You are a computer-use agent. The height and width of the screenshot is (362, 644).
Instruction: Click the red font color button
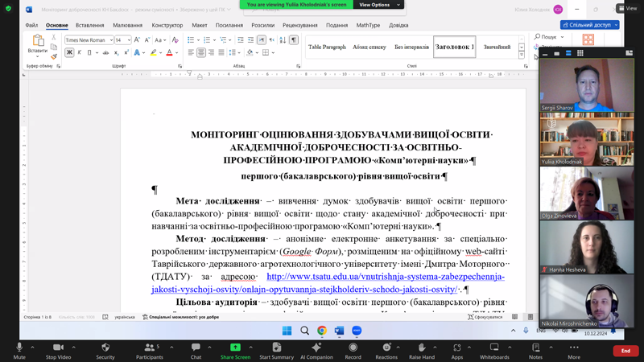pyautogui.click(x=169, y=53)
